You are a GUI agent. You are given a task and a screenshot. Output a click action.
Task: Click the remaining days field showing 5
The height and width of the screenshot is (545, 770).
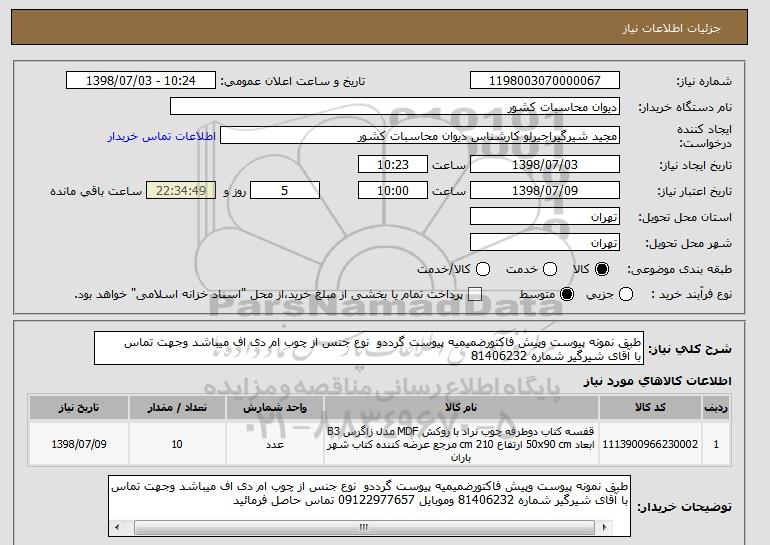click(x=285, y=191)
